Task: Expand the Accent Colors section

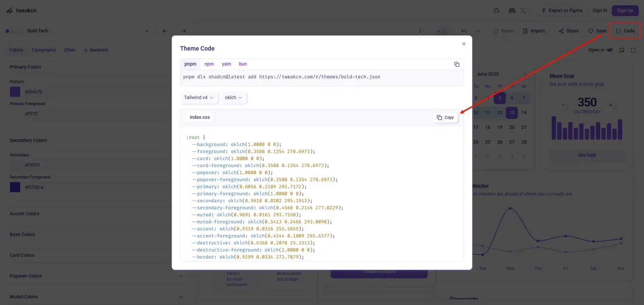Action: pos(96,214)
